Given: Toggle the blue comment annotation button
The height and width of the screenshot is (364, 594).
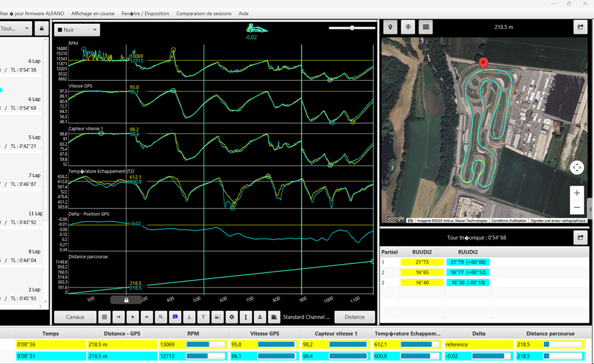Looking at the screenshot, I should click(x=175, y=317).
